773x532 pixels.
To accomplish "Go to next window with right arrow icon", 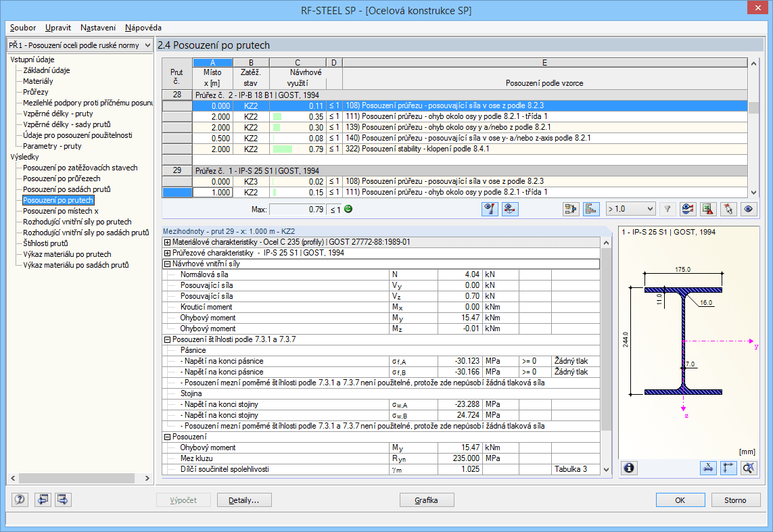I will tap(64, 500).
